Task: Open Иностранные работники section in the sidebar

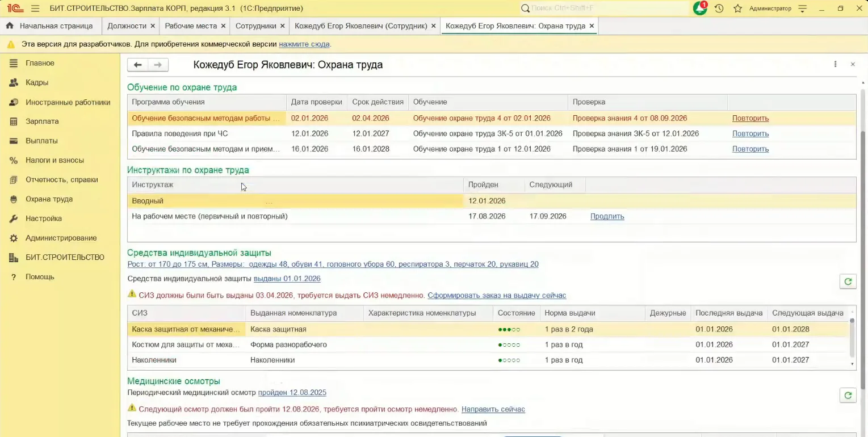Action: 68,102
